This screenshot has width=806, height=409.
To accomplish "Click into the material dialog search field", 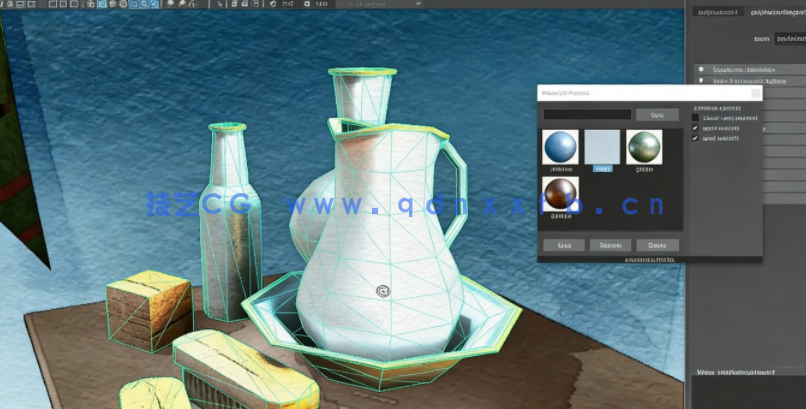I will (587, 115).
